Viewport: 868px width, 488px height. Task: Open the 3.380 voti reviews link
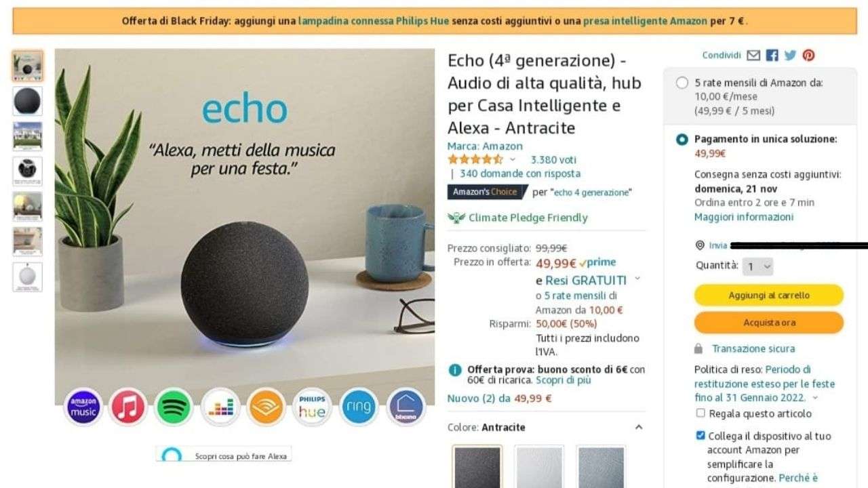(553, 160)
